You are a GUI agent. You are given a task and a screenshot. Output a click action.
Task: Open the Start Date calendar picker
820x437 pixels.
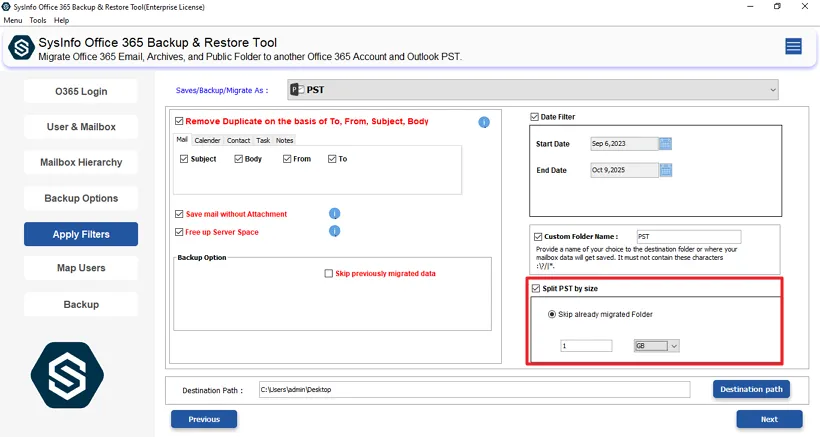(666, 144)
